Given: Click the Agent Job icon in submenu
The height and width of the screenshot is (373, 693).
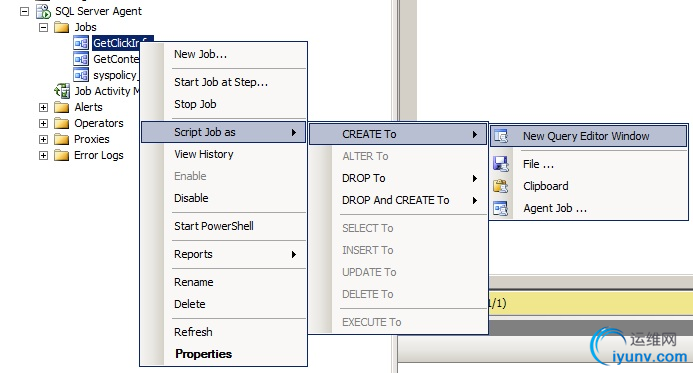Looking at the screenshot, I should [501, 208].
